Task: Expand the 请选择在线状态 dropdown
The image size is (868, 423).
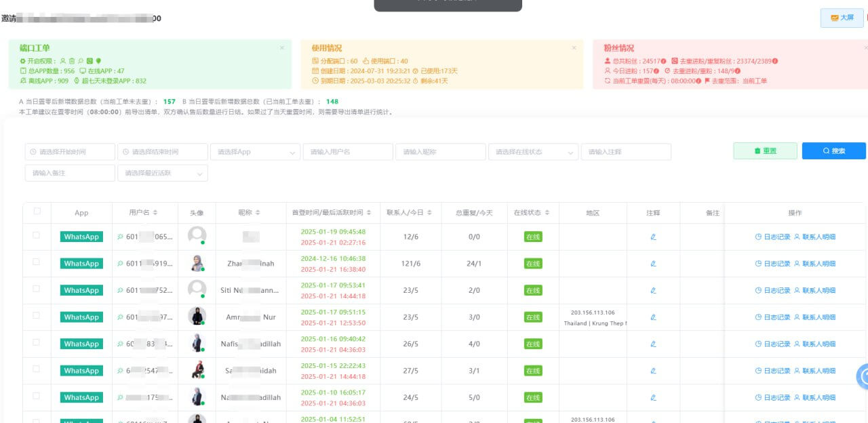Action: pos(533,152)
